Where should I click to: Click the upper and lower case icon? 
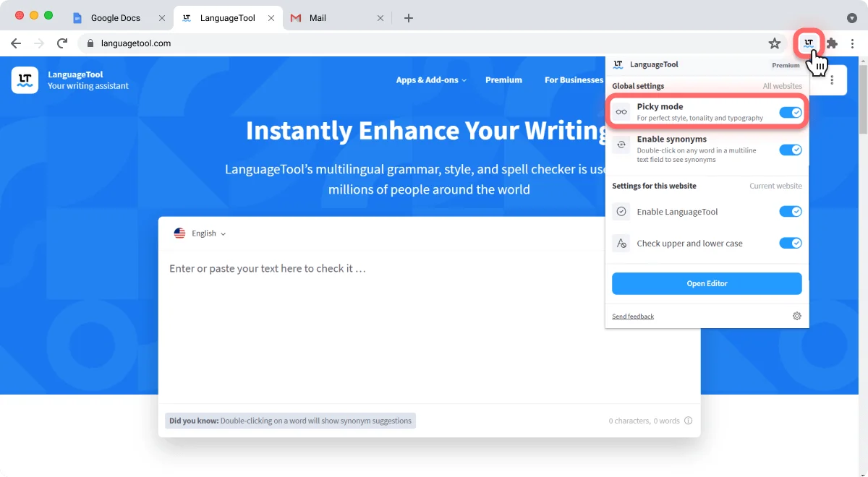[621, 244]
